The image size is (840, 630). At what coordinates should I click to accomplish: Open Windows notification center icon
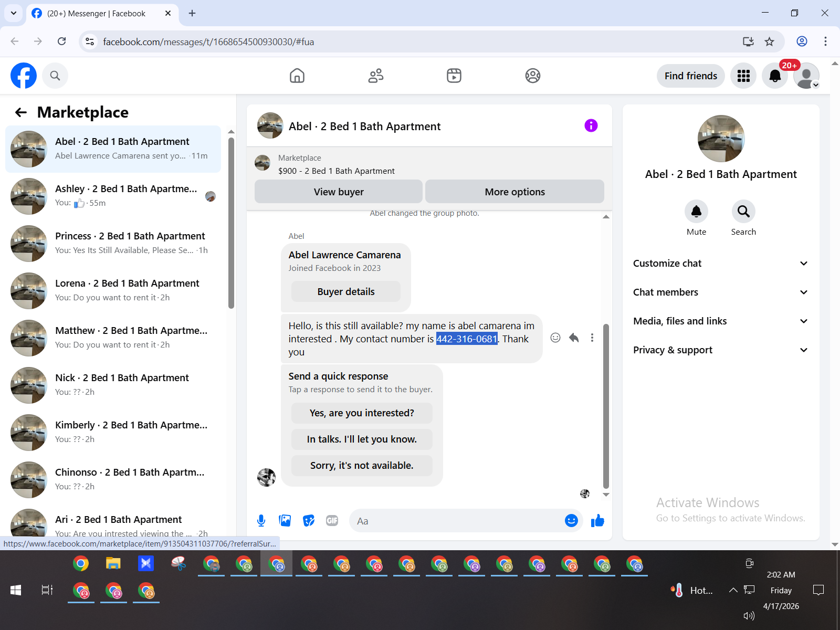click(818, 590)
